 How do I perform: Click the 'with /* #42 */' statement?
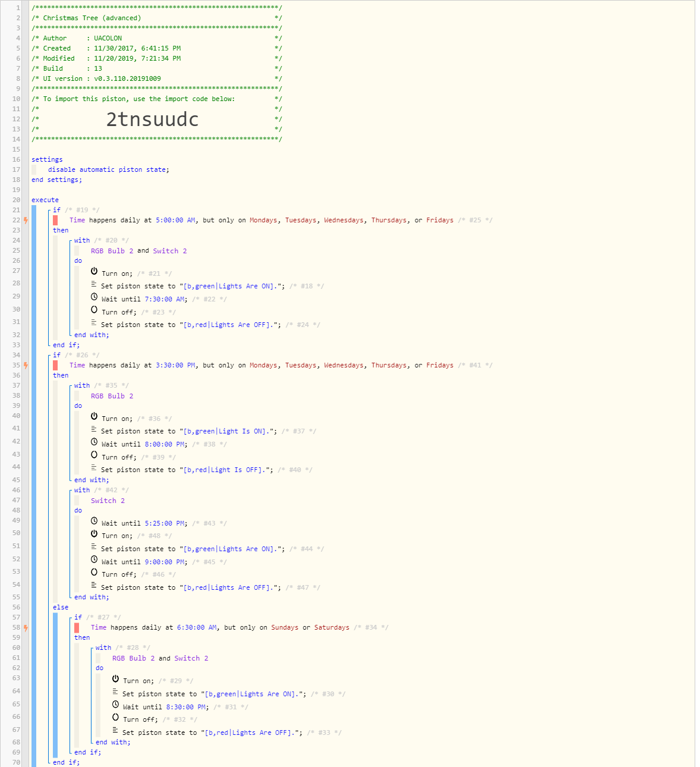coord(102,490)
